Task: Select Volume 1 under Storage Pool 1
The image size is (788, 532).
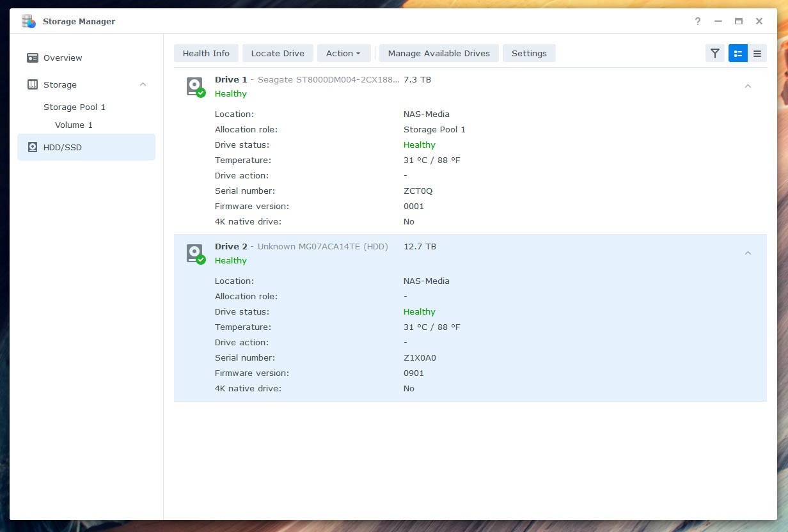Action: (x=74, y=125)
